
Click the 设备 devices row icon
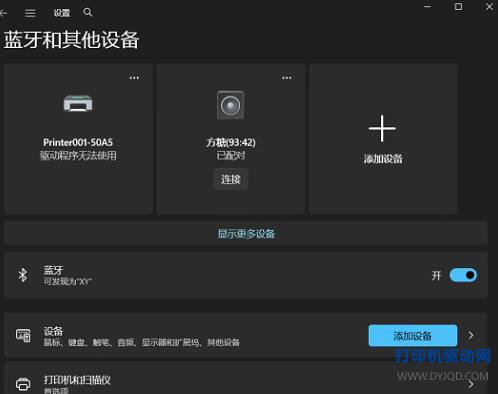(x=23, y=335)
